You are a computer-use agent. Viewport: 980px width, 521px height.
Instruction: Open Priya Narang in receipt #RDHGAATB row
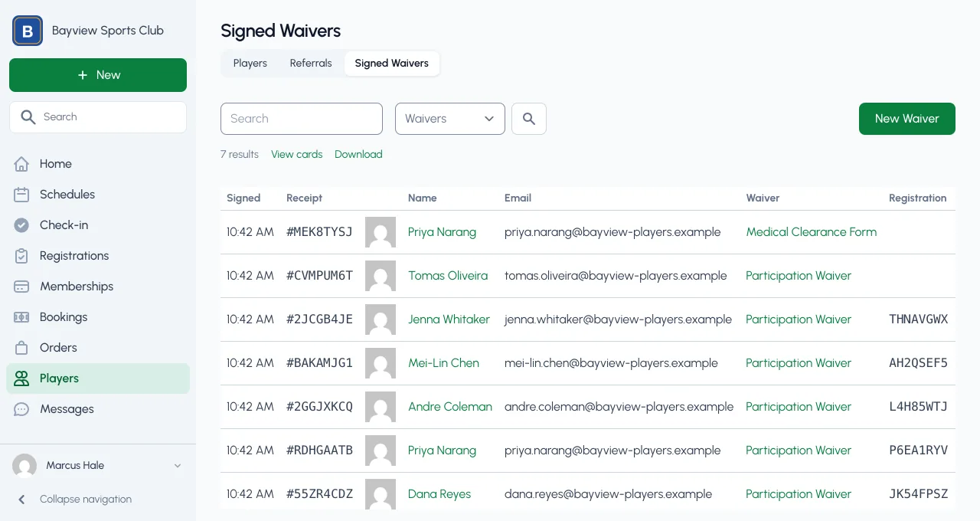442,451
